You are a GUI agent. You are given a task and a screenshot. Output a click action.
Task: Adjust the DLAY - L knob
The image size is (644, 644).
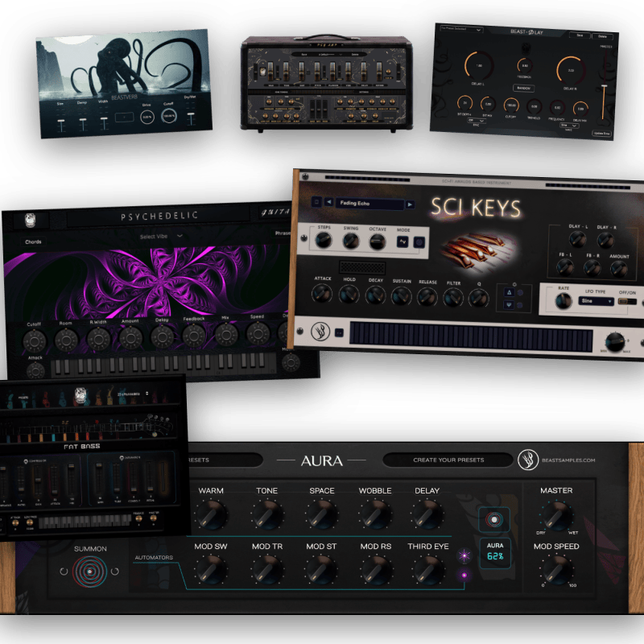[577, 239]
